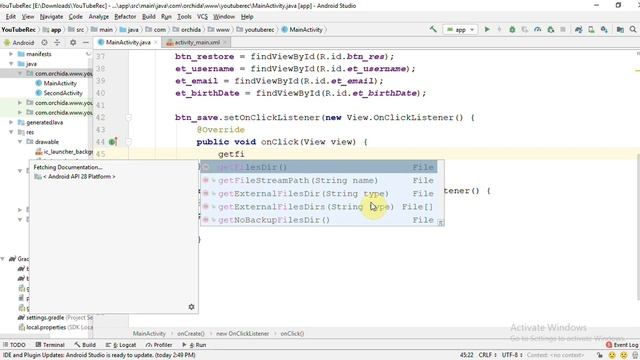Run the app with the green play button
640x360 pixels.
coord(487,29)
